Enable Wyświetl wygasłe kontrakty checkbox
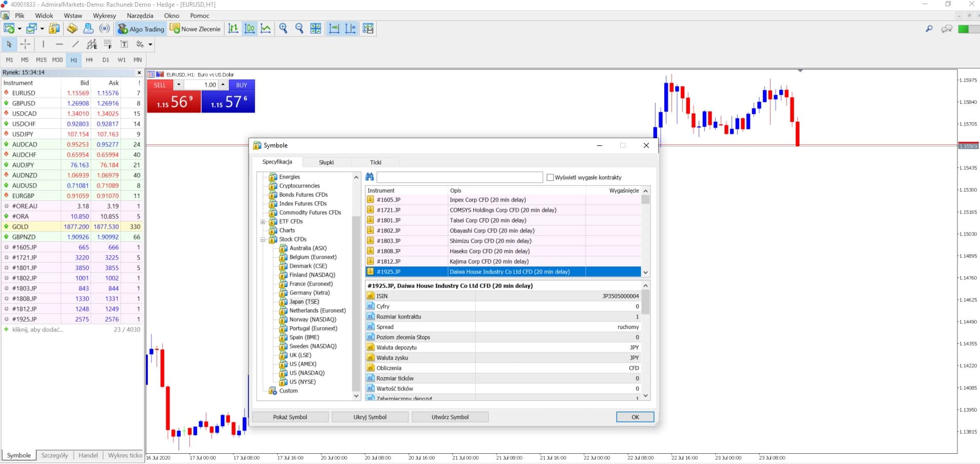Viewport: 980px width, 464px height. click(550, 177)
